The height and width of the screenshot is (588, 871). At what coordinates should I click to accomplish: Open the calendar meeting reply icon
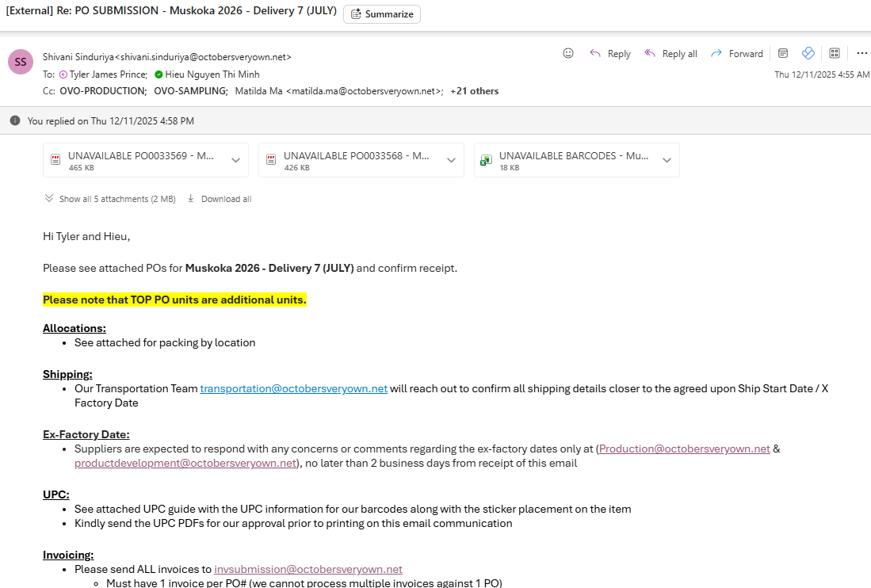[x=783, y=53]
